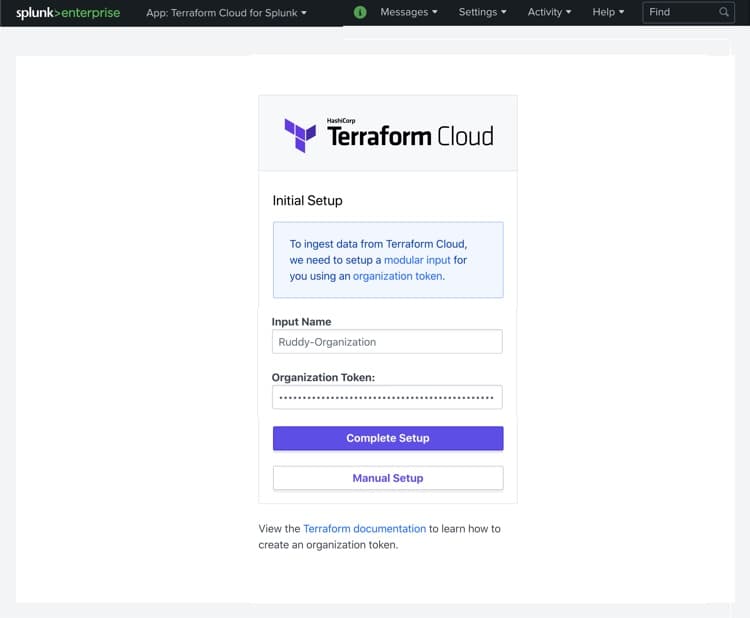Follow the modular input link
The image size is (750, 618).
pos(417,260)
